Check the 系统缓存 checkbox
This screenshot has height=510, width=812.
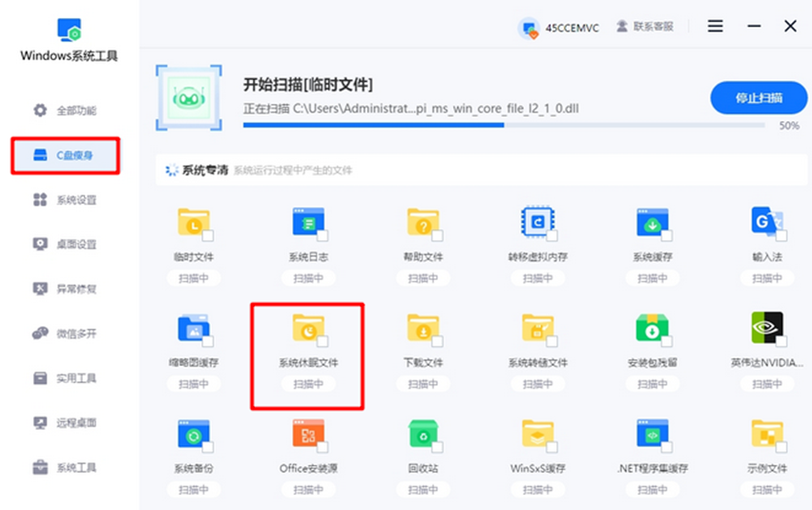tap(667, 235)
